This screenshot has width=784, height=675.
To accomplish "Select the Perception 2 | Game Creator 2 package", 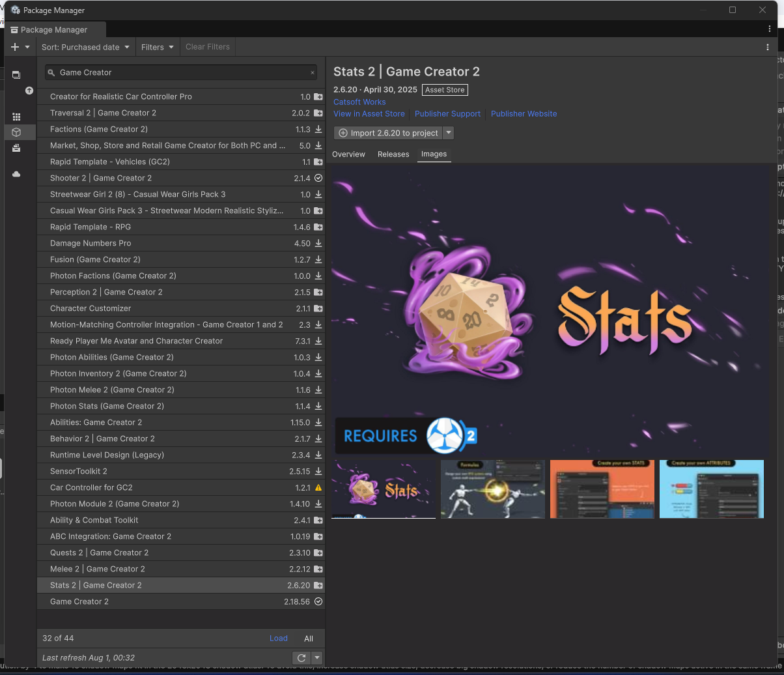I will coord(181,292).
